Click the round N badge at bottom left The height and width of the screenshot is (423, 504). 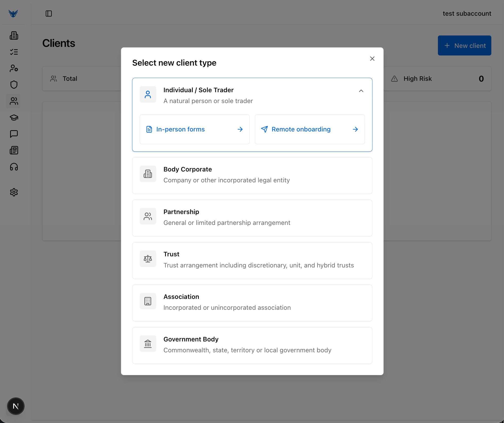tap(16, 406)
